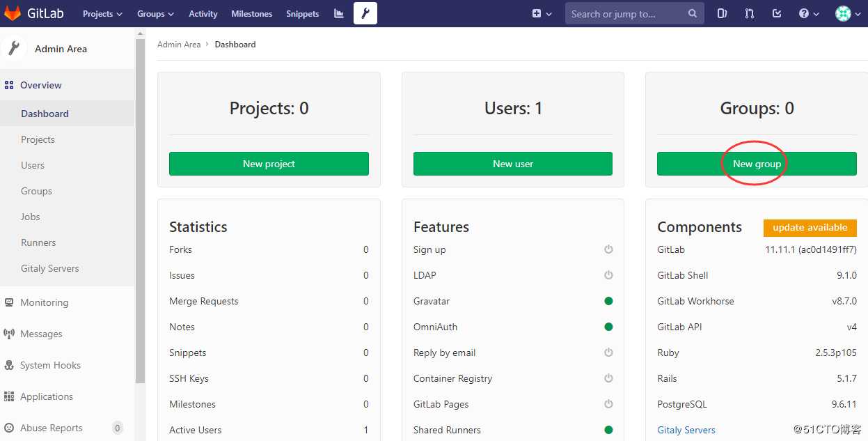Open the instance statistics chart icon
The image size is (868, 441).
coord(339,13)
